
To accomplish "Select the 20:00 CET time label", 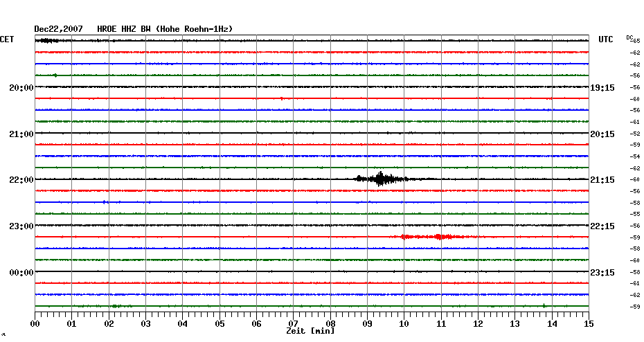I will [x=21, y=88].
